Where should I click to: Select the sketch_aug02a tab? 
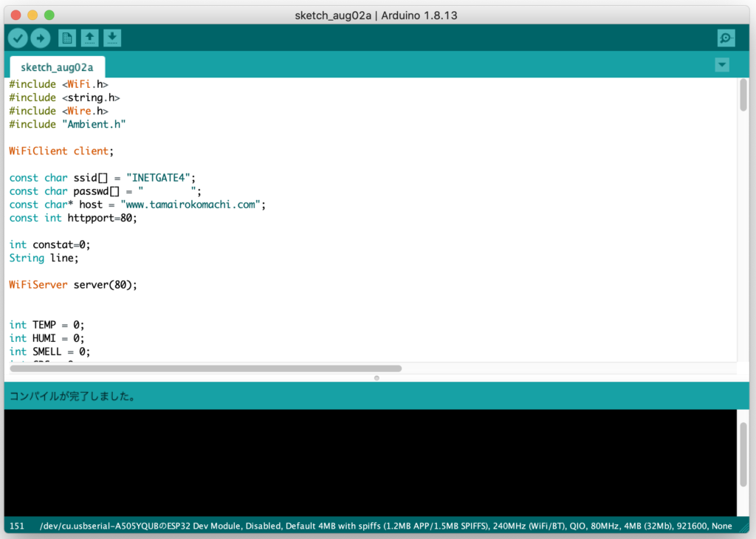point(57,67)
